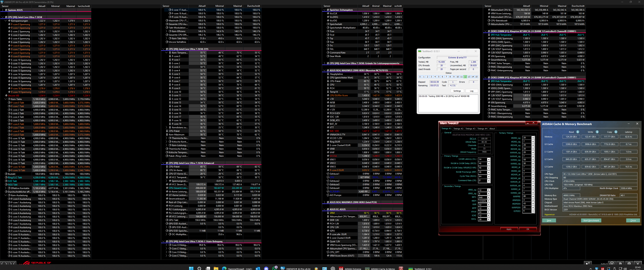Click info icon next to Copy
This screenshot has width=644, height=270.
coord(616,132)
